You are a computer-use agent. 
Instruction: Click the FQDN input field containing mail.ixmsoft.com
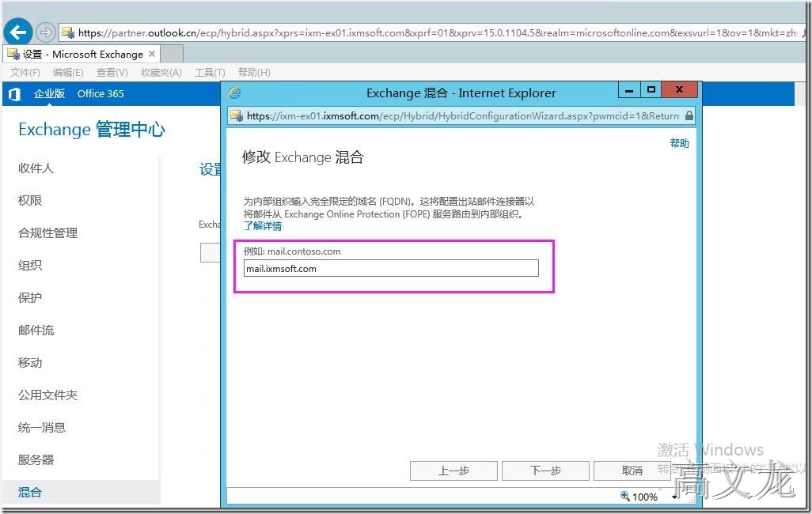tap(391, 268)
